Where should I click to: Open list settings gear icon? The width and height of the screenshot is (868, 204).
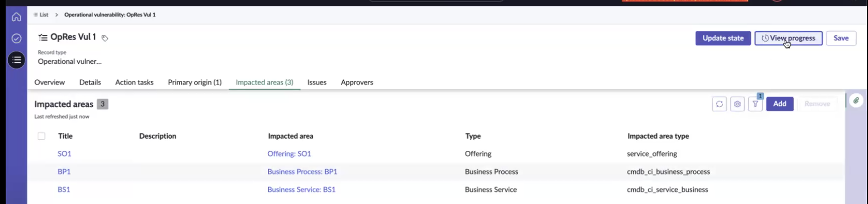(737, 104)
